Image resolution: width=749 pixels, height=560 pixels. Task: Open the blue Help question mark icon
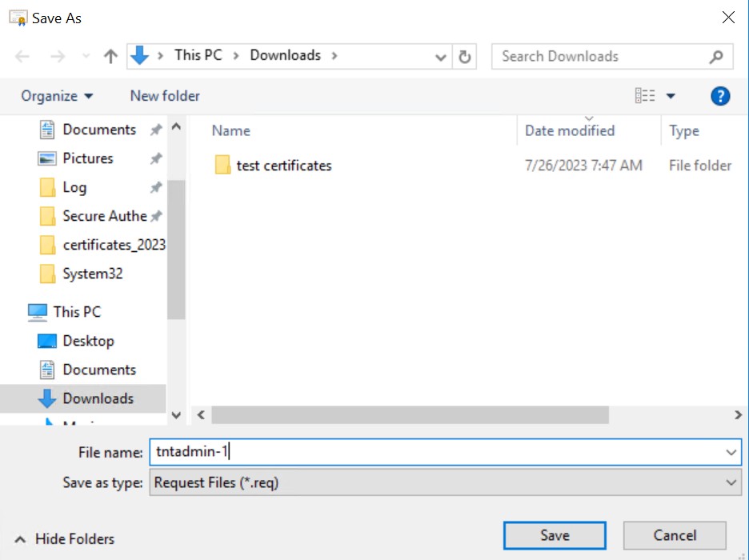pyautogui.click(x=720, y=96)
